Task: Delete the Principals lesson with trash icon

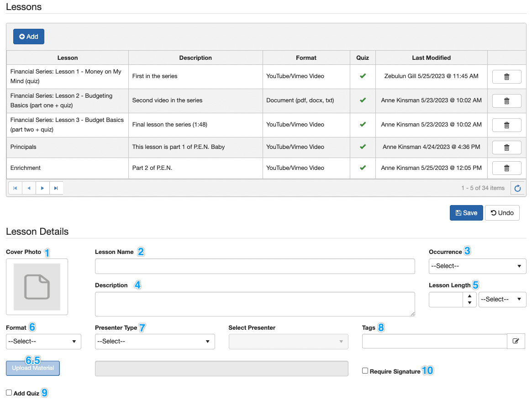Action: (506, 147)
